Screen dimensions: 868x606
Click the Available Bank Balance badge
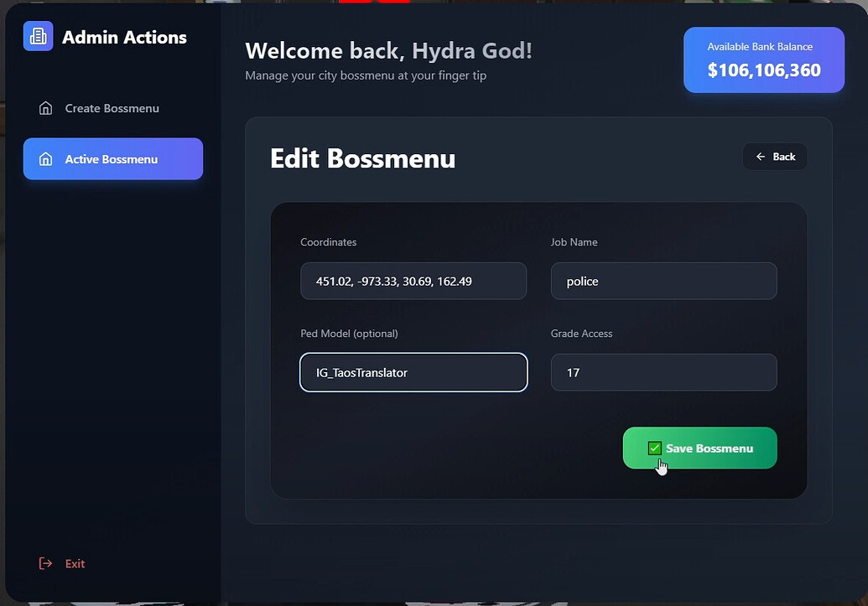click(763, 60)
